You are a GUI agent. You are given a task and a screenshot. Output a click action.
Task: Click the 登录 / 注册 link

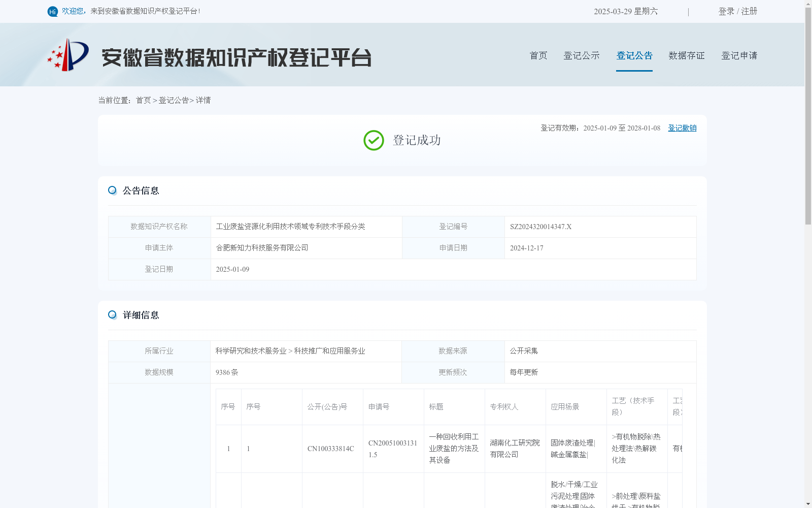[738, 11]
